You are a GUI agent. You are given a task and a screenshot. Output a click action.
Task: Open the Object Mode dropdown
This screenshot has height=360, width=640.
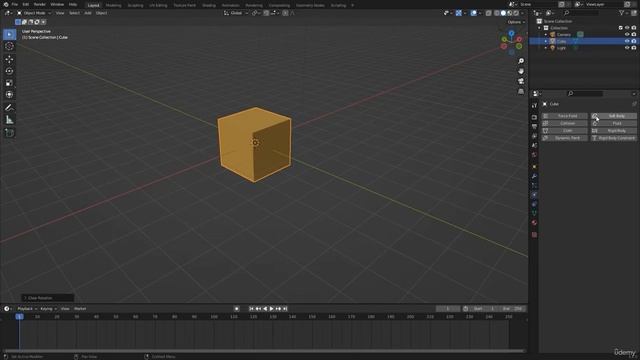[x=33, y=13]
